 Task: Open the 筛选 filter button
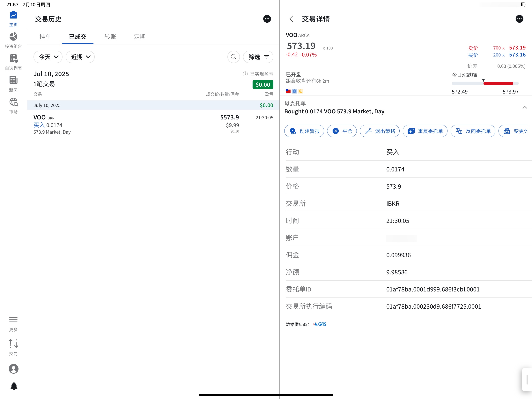pos(258,57)
